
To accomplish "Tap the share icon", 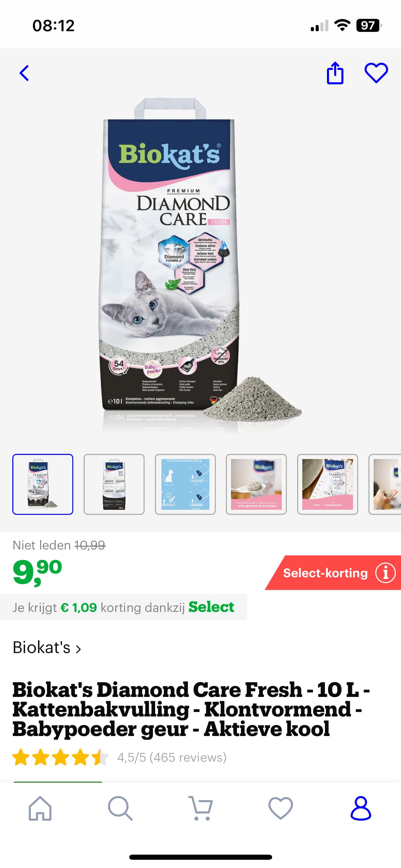I will [335, 73].
